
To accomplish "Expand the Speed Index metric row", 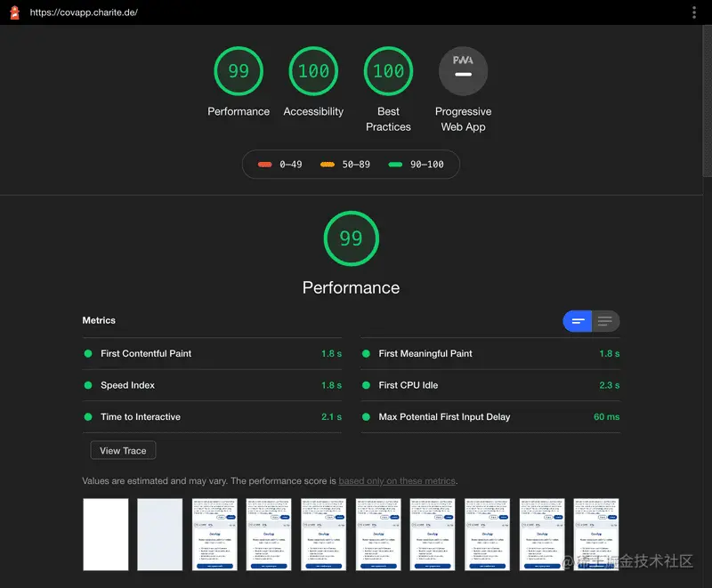I will click(212, 385).
